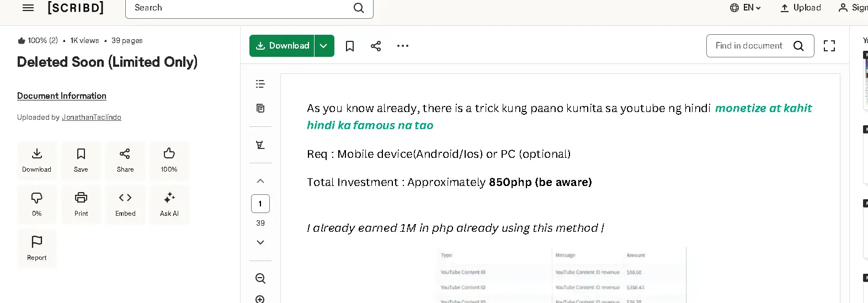Enter fullscreen mode
Screen dimensions: 868x303
point(829,46)
